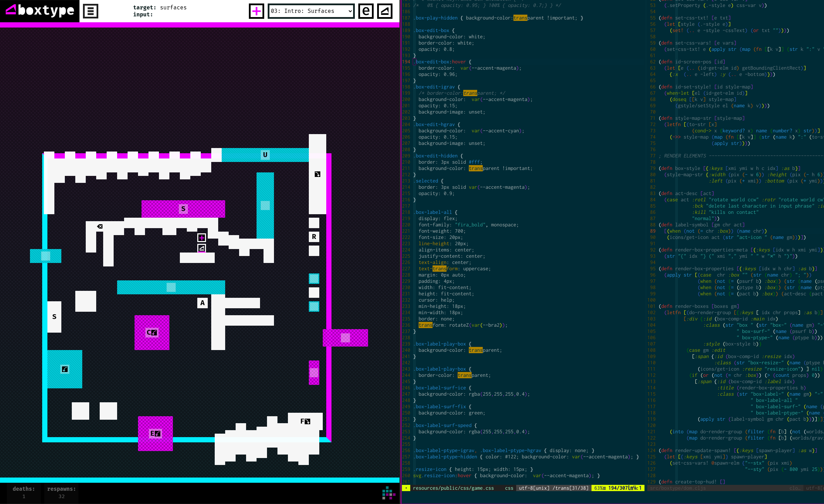Click 'src/boxtype/dom.cljs' in right status bar

pyautogui.click(x=678, y=488)
